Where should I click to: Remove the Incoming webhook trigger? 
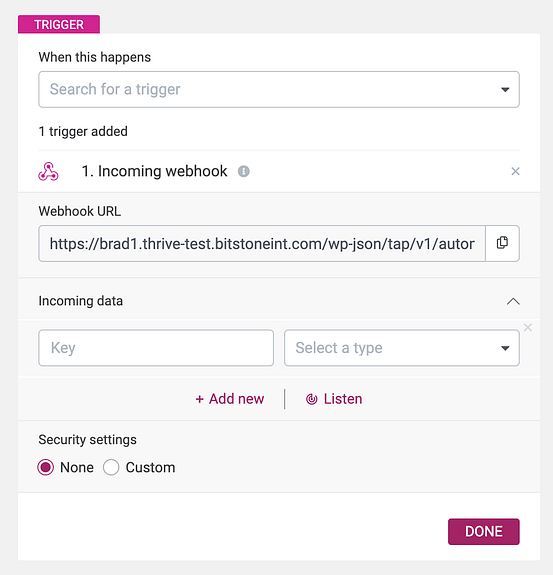[x=515, y=171]
